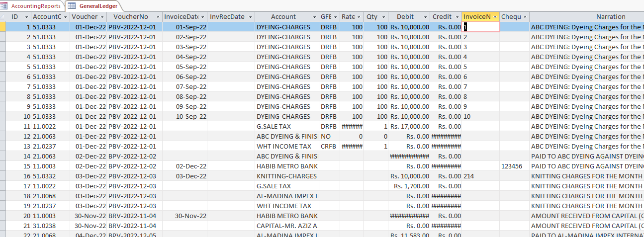Click the table icon on GeneralLedger tab
Viewport: 644px width, 237px height.
(x=72, y=6)
